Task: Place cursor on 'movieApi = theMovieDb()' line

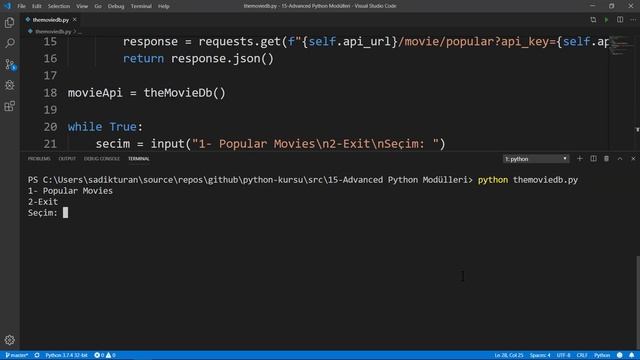Action: (x=147, y=93)
